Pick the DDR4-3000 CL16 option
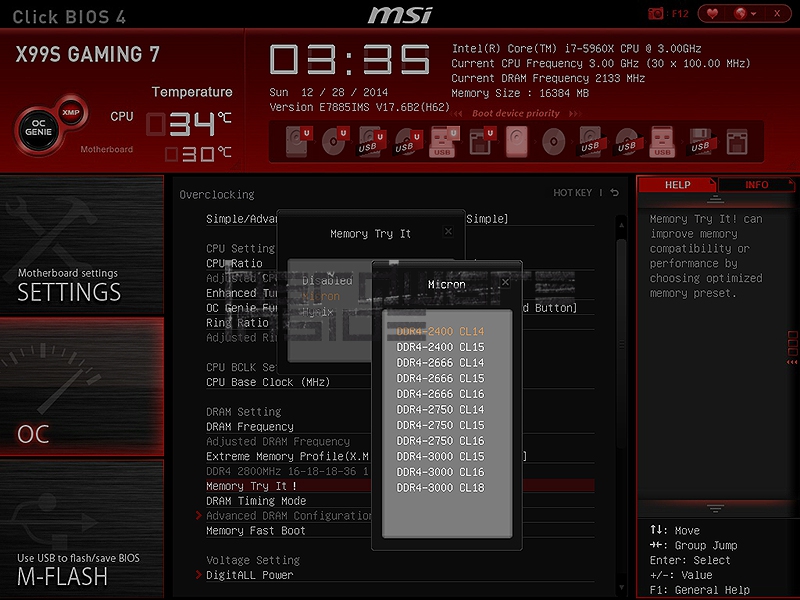800x600 pixels. [440, 472]
